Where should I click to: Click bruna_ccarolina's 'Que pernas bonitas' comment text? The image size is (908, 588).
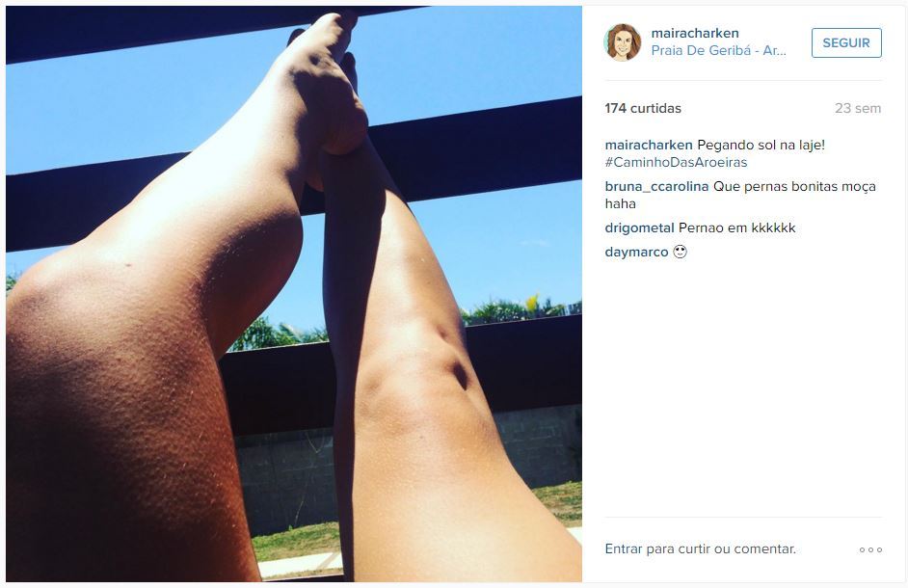pos(794,187)
